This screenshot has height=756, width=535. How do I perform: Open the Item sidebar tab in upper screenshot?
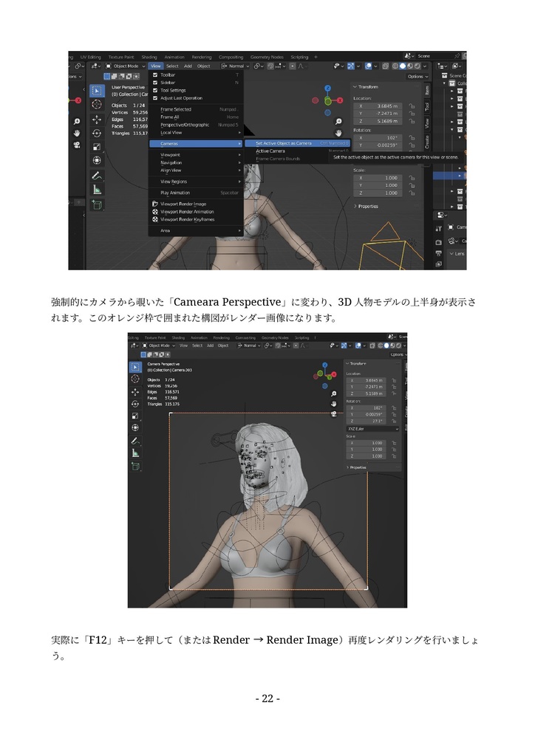pos(427,90)
